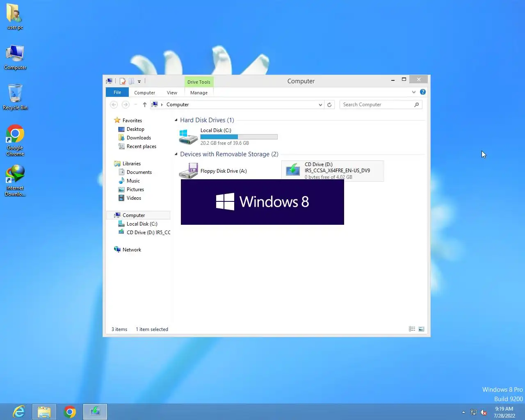Click the '20.2 GB free of 39.6 GB' text

click(225, 143)
